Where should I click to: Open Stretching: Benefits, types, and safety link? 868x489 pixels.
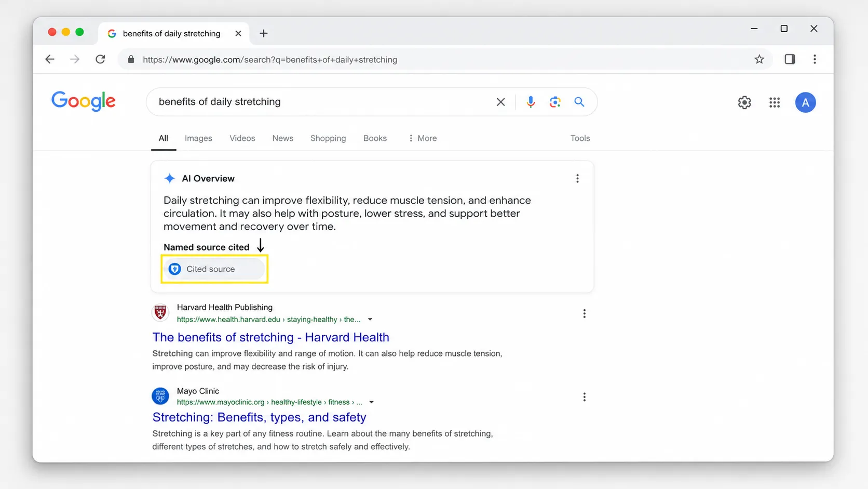(x=259, y=417)
